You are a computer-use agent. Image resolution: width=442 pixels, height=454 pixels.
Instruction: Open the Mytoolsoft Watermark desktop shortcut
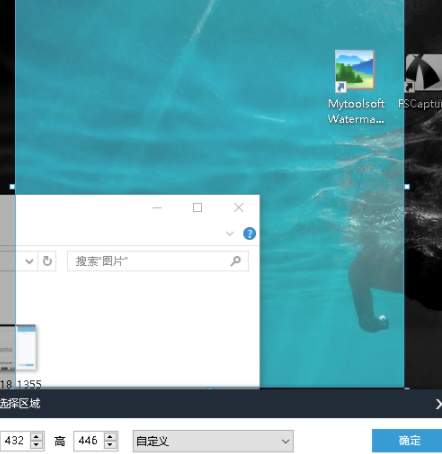coord(356,87)
